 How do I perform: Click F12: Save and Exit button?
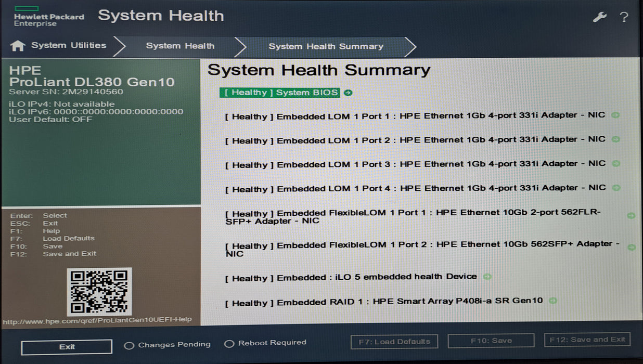587,340
